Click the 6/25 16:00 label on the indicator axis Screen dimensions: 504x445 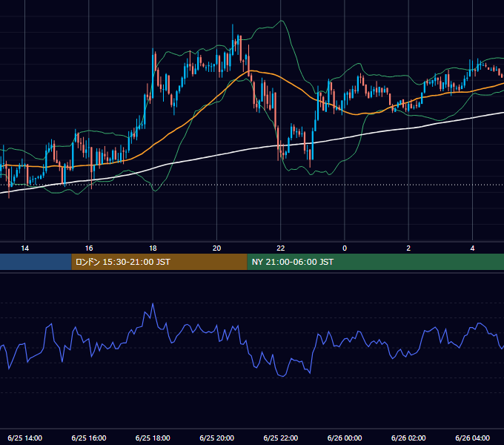tap(89, 438)
